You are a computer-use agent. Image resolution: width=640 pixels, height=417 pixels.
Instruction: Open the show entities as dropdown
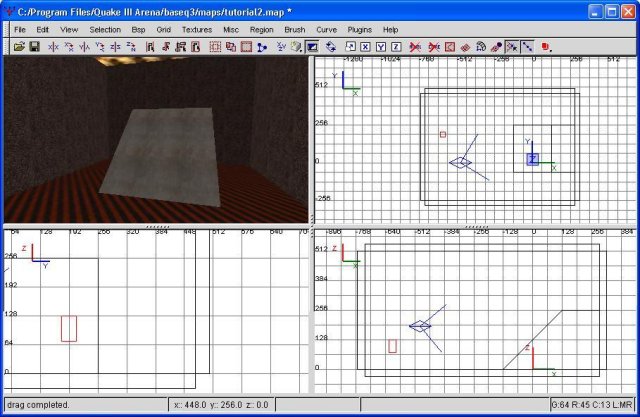[547, 47]
